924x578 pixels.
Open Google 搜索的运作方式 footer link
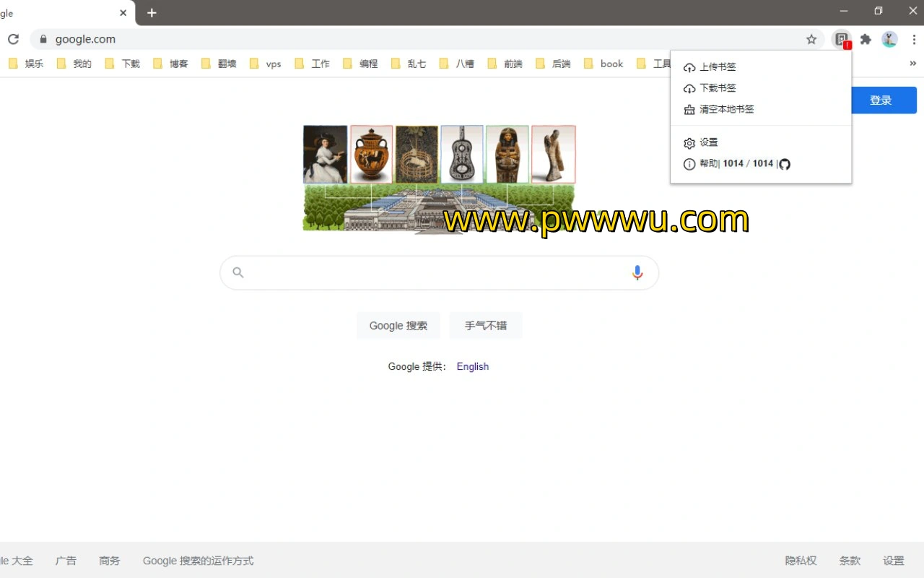pyautogui.click(x=199, y=561)
